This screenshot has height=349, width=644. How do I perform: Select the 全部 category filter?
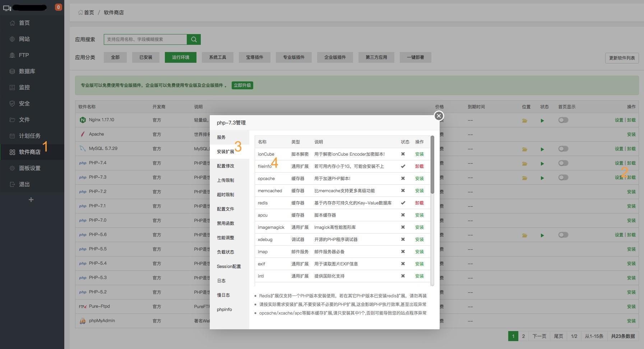point(115,57)
